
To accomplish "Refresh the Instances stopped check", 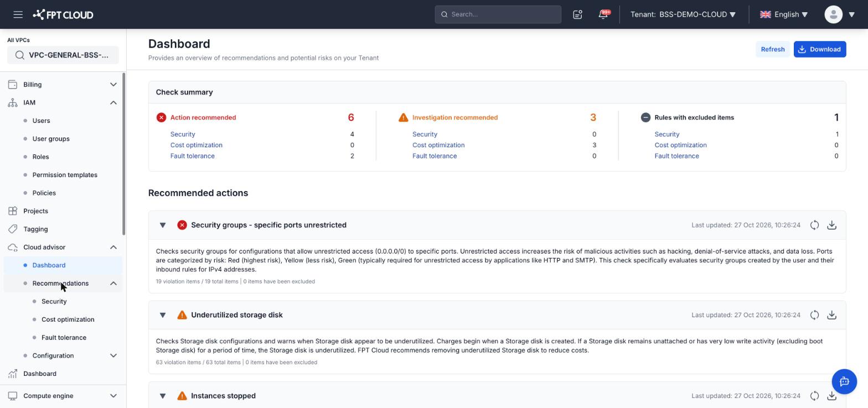I will pos(814,396).
